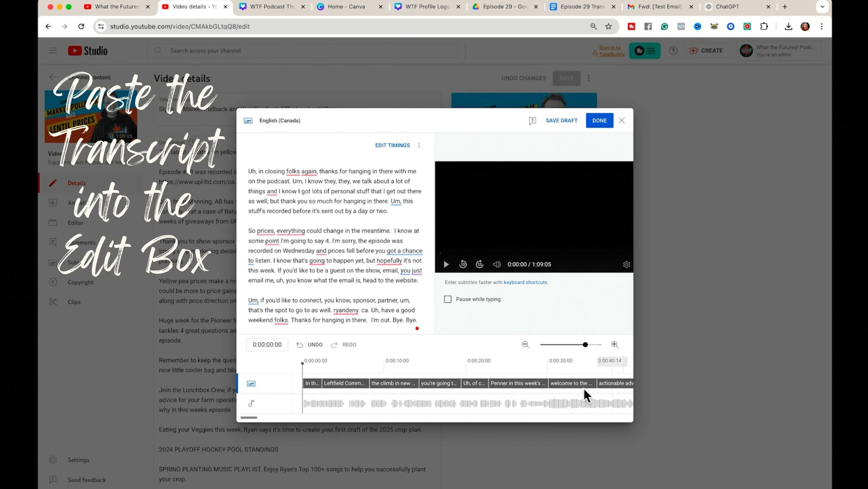This screenshot has width=868, height=489.
Task: Skip the video forward 10 seconds
Action: pyautogui.click(x=479, y=264)
